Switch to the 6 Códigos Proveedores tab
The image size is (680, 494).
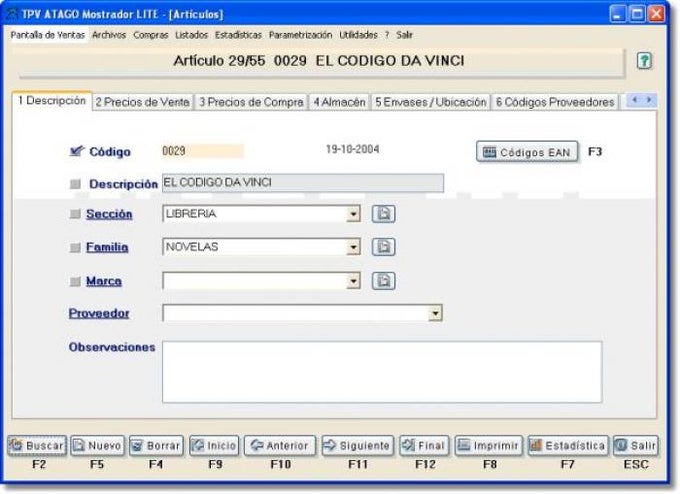555,102
